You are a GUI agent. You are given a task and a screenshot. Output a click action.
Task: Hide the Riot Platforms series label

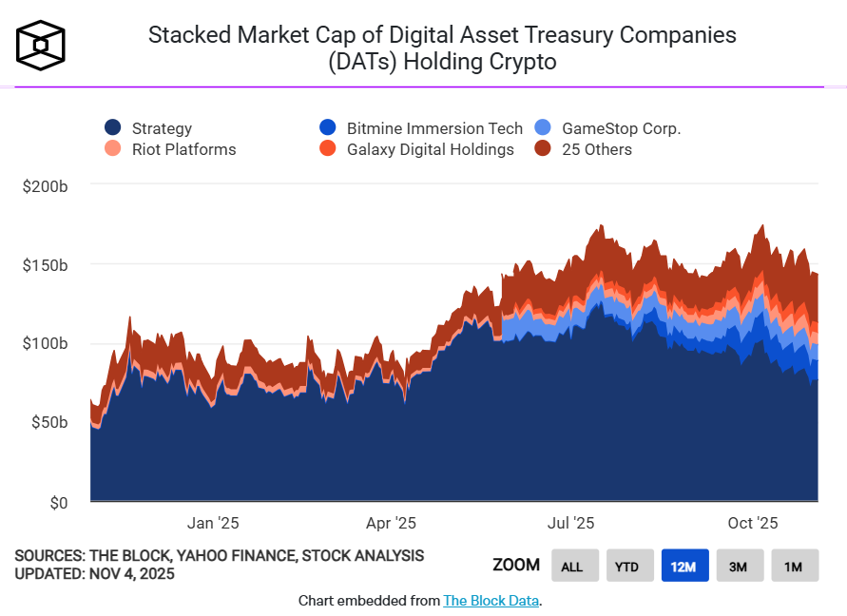coord(183,149)
